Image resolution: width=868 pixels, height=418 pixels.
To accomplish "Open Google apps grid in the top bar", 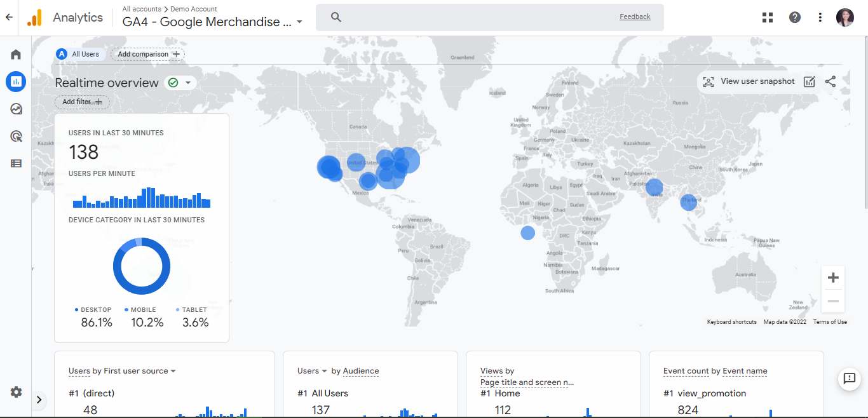I will [x=767, y=17].
